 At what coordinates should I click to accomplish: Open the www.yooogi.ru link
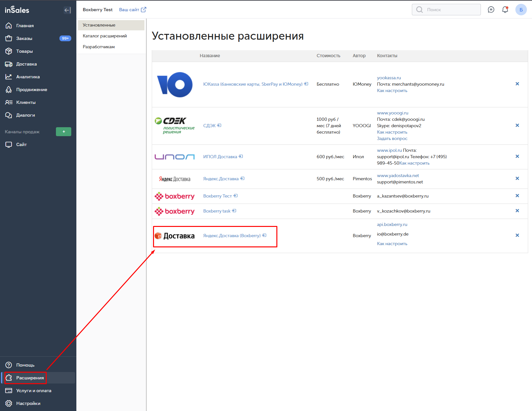tap(393, 113)
